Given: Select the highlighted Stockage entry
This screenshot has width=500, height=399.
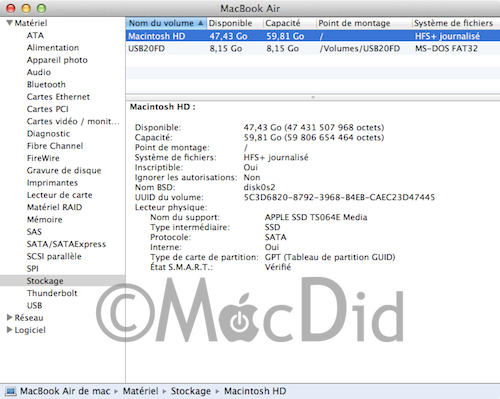Looking at the screenshot, I should [62, 281].
